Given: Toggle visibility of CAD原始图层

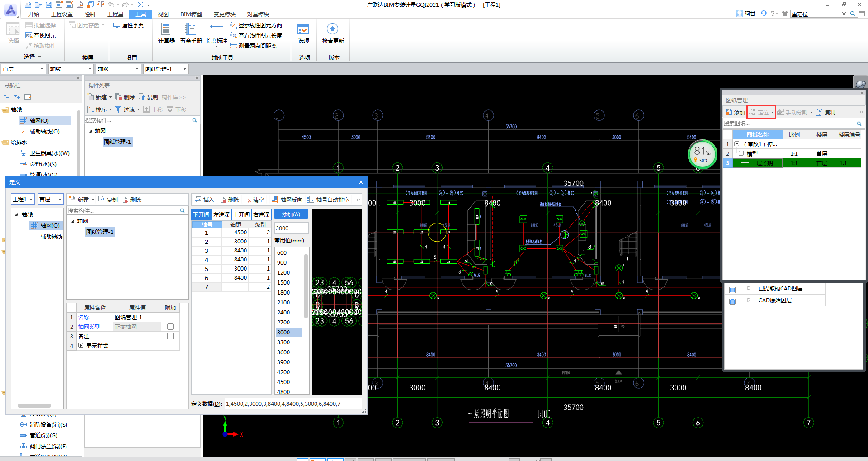Looking at the screenshot, I should [x=732, y=301].
